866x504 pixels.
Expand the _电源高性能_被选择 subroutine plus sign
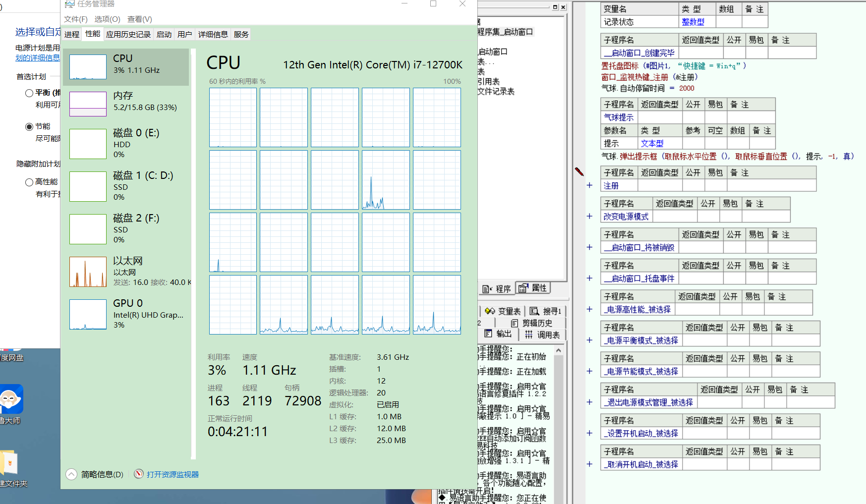[x=589, y=309]
